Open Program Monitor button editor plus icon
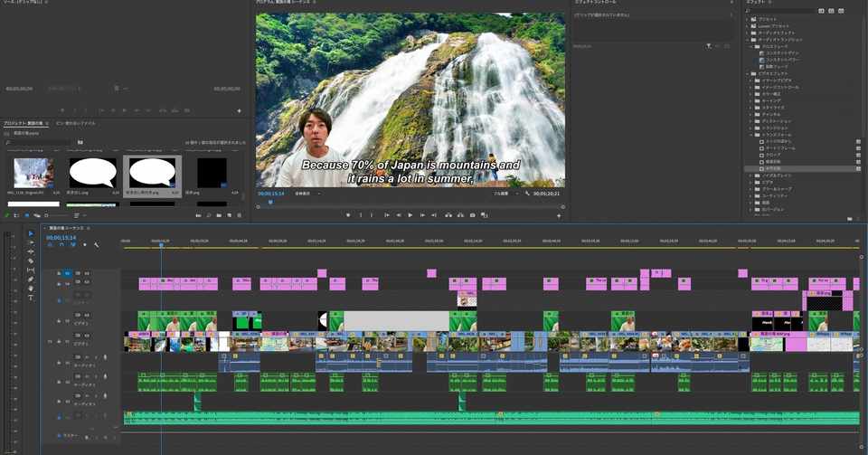This screenshot has height=455, width=868. (559, 215)
